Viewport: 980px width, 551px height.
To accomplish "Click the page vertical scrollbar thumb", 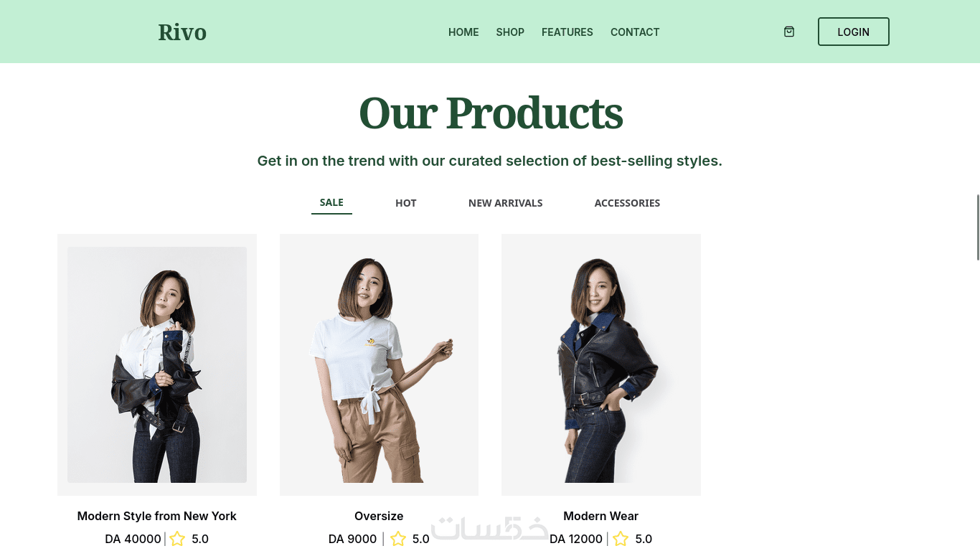I will pyautogui.click(x=978, y=227).
